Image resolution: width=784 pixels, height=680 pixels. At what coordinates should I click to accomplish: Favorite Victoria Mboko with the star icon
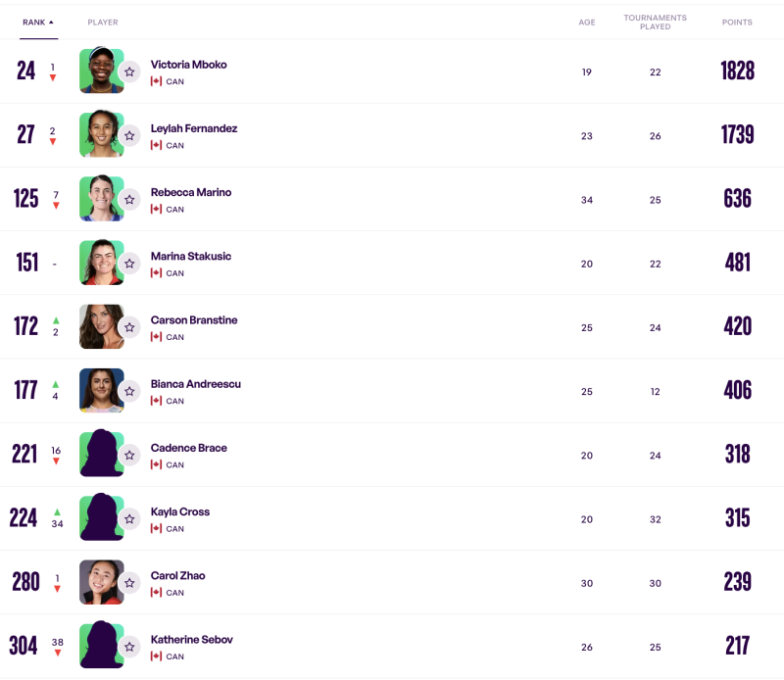pyautogui.click(x=129, y=72)
